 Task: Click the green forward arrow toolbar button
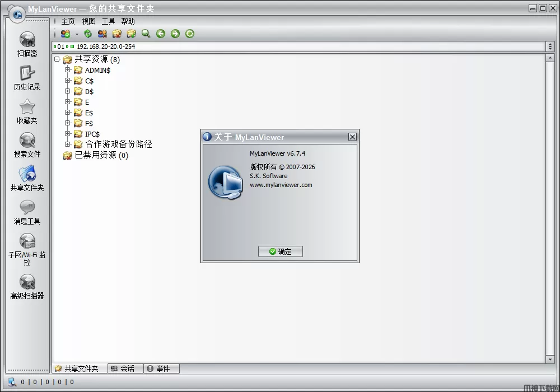pos(175,34)
